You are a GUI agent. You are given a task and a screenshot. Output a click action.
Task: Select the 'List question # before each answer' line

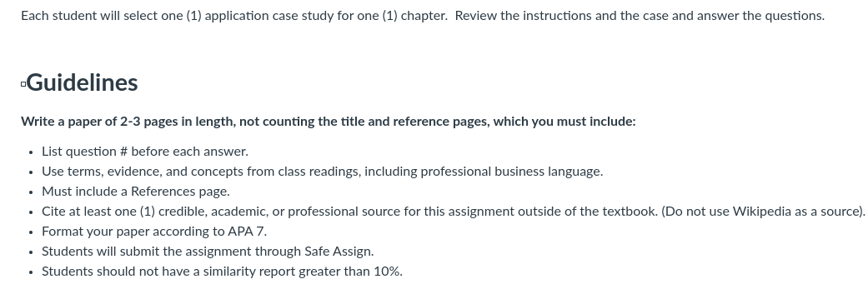click(145, 152)
